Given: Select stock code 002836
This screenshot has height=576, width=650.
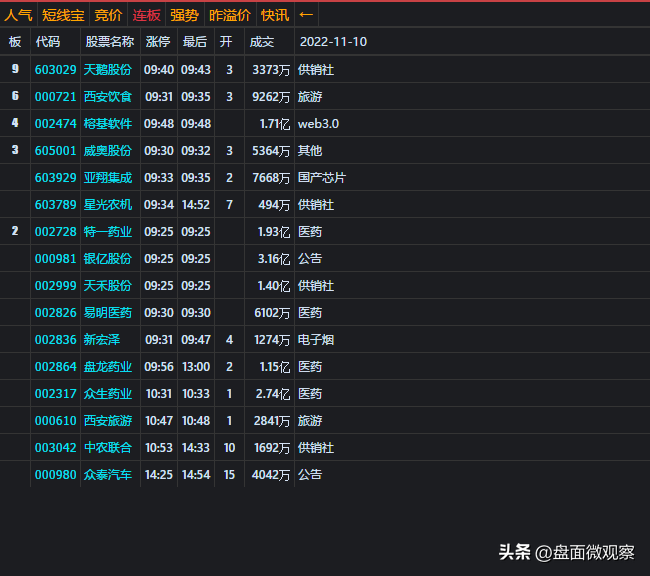Looking at the screenshot, I should (x=56, y=340).
